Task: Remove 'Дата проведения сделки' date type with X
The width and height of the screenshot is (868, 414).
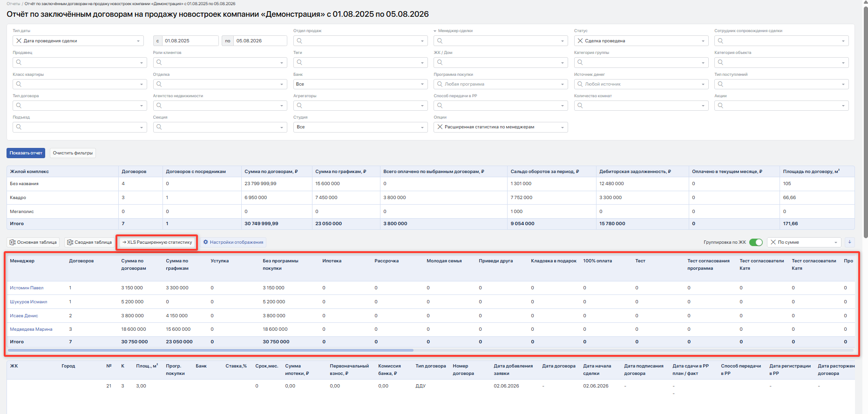Action: pos(19,41)
